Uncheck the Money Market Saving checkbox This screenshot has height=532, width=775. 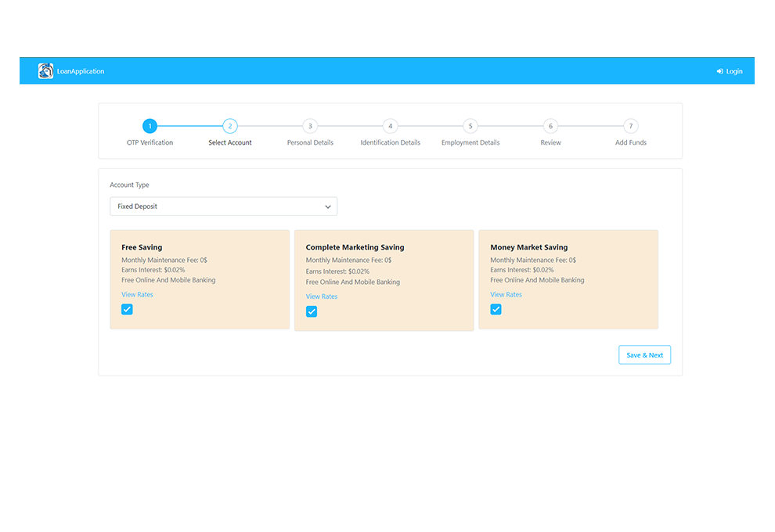(496, 309)
